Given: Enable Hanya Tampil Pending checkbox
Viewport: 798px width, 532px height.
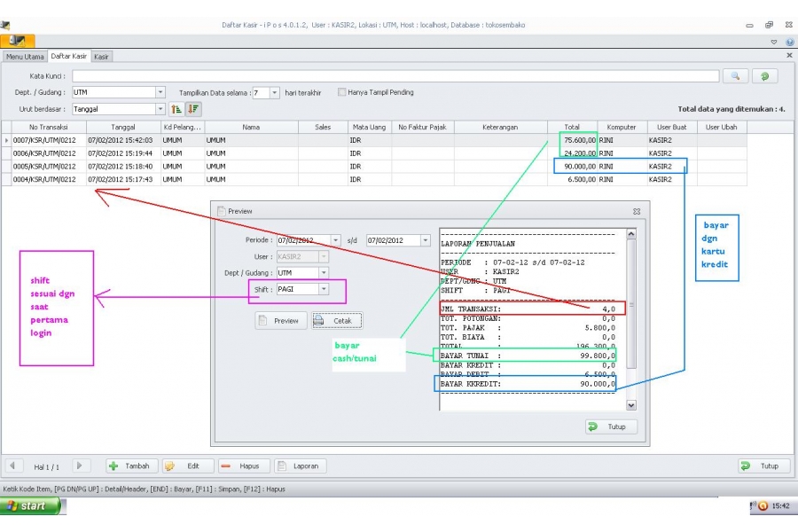Looking at the screenshot, I should tap(342, 92).
